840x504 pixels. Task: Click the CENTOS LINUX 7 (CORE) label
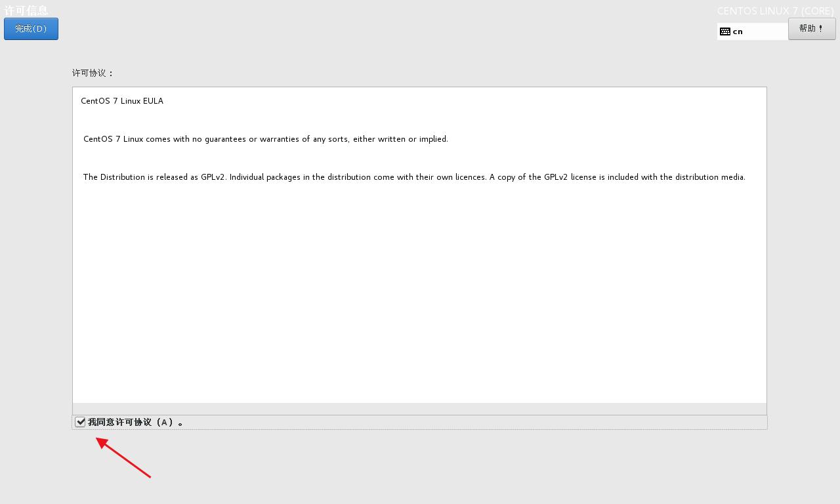click(x=775, y=11)
